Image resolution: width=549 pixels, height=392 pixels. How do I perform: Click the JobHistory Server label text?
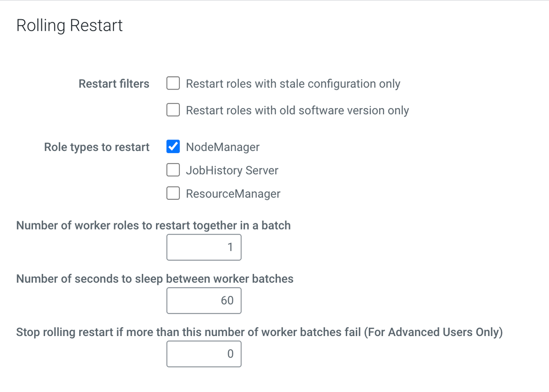click(x=232, y=171)
